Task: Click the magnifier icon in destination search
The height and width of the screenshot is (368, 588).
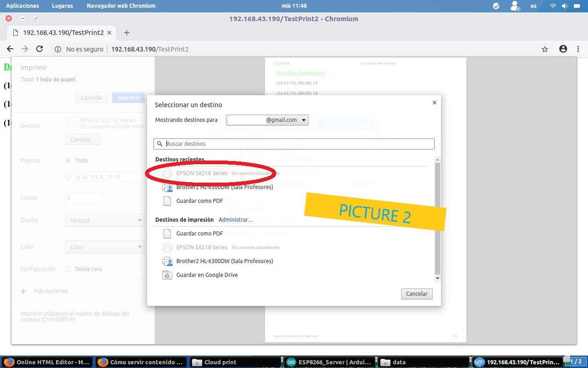Action: click(x=160, y=144)
